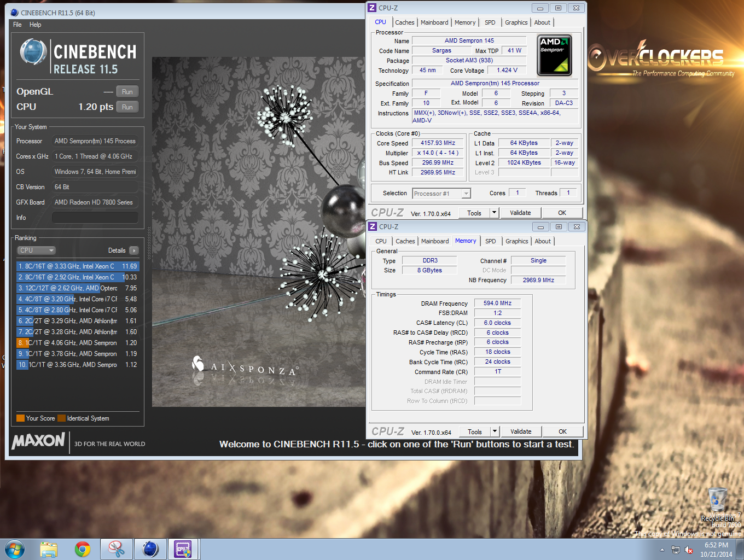
Task: Click the muted volume tray icon
Action: [689, 550]
